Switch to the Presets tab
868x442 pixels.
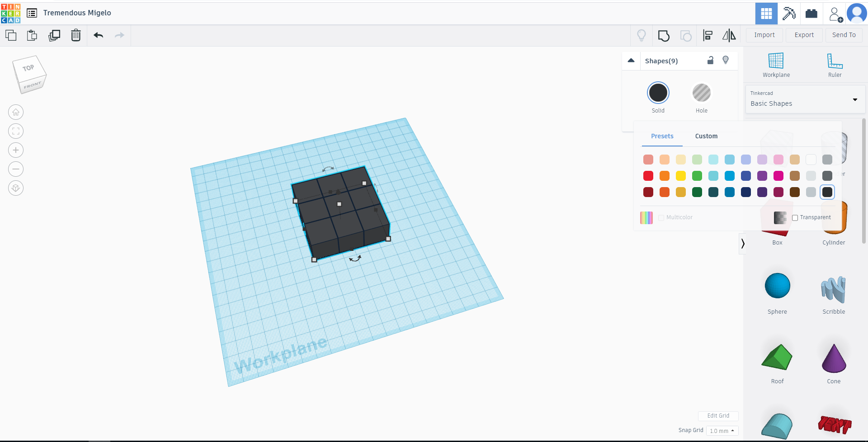click(x=662, y=136)
